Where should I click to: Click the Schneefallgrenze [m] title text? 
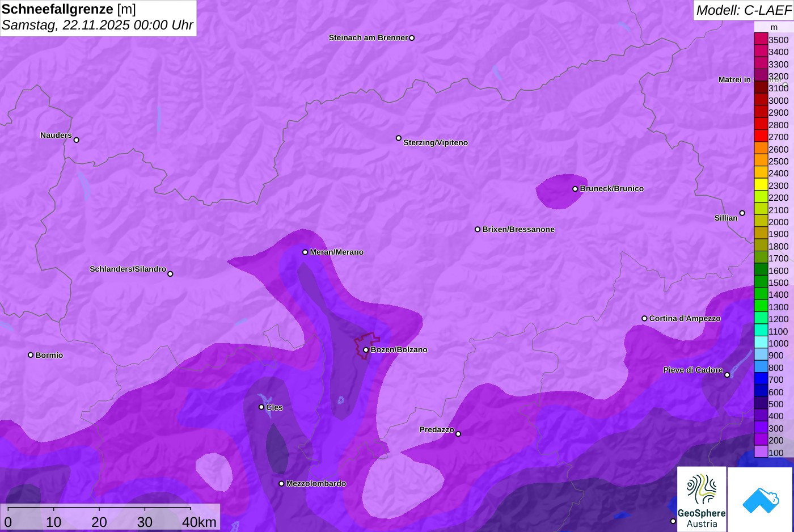pyautogui.click(x=69, y=9)
